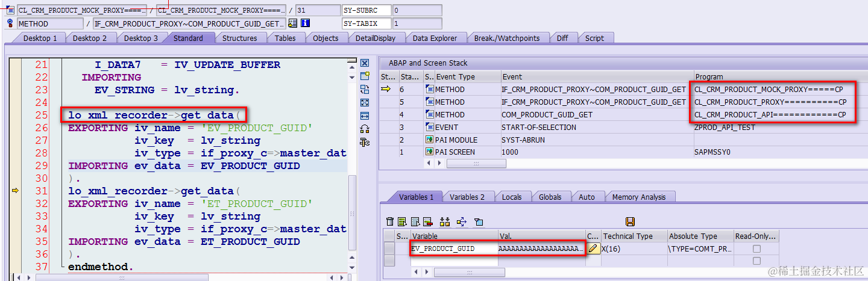Toggle Read-Only checkbox in the empty second row
The height and width of the screenshot is (281, 868).
pyautogui.click(x=756, y=261)
